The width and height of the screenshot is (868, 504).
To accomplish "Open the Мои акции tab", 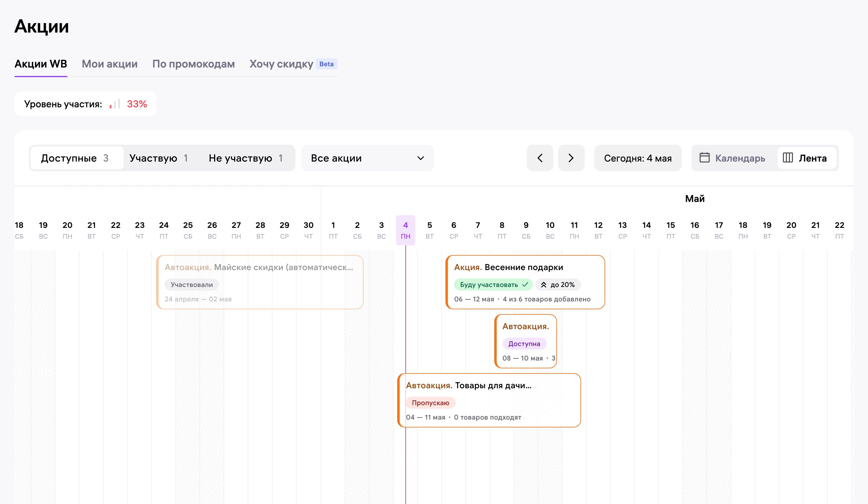I will (109, 64).
